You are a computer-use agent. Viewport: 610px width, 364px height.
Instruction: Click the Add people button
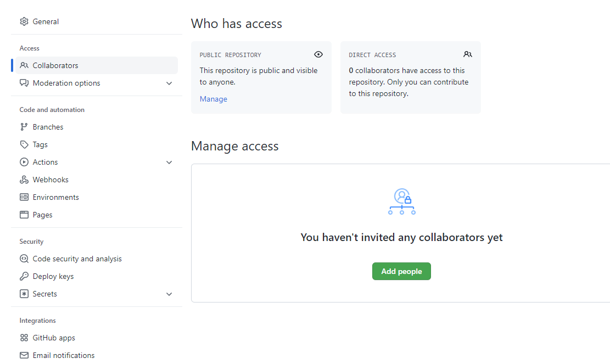401,271
